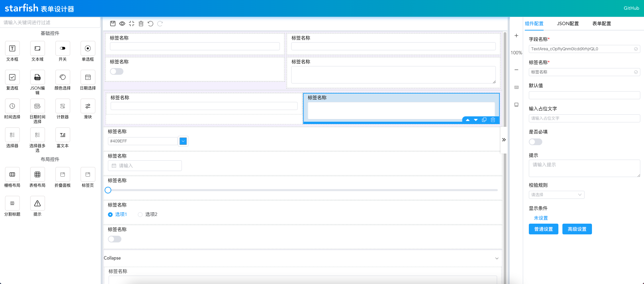
Task: Click the undo arrow icon
Action: pyautogui.click(x=150, y=23)
